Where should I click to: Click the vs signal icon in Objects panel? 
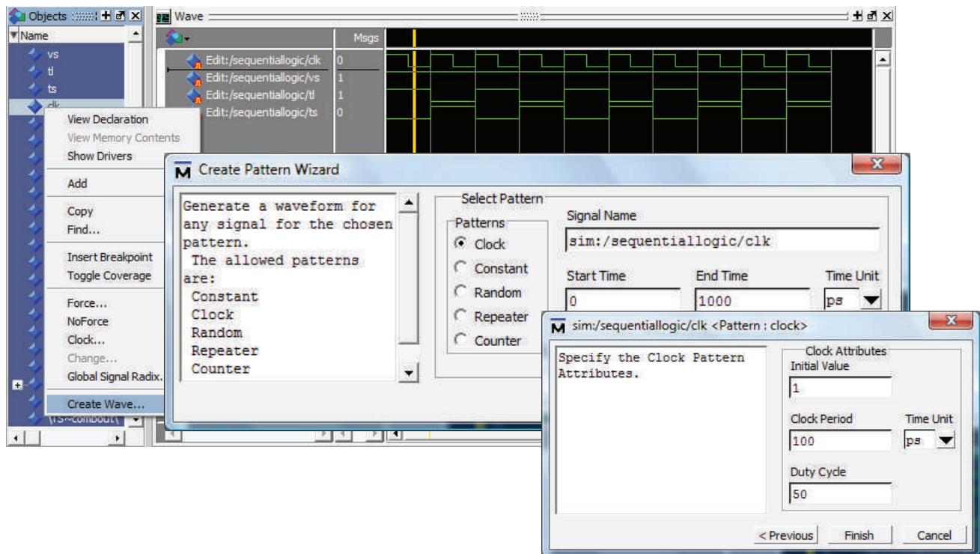click(34, 55)
